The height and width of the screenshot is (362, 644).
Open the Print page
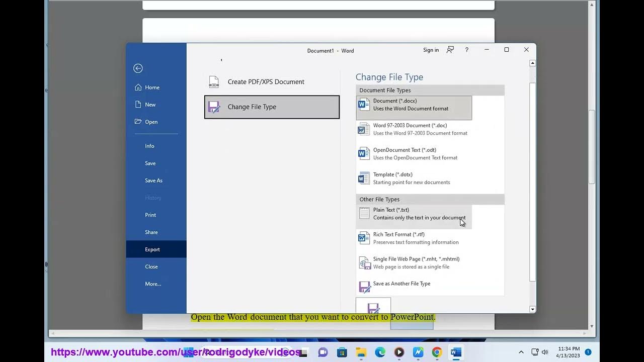pyautogui.click(x=156, y=215)
